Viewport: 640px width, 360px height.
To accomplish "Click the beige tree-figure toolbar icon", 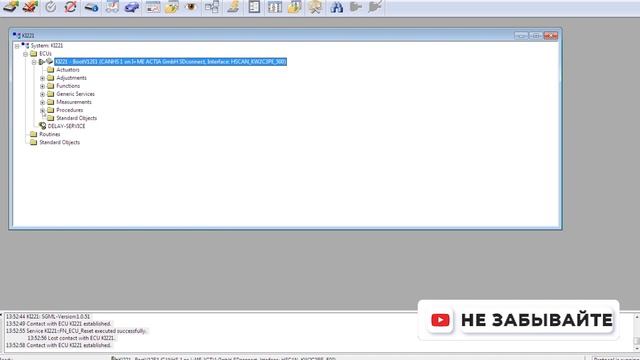I will tap(315, 7).
